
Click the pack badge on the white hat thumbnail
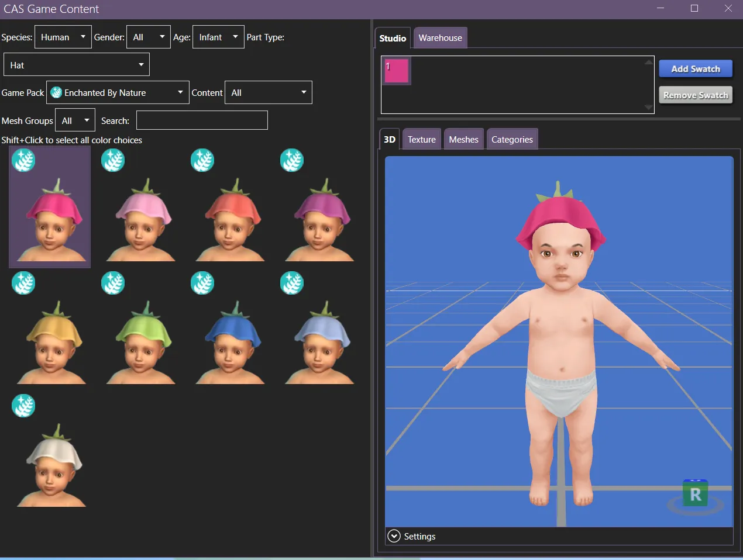pyautogui.click(x=23, y=406)
